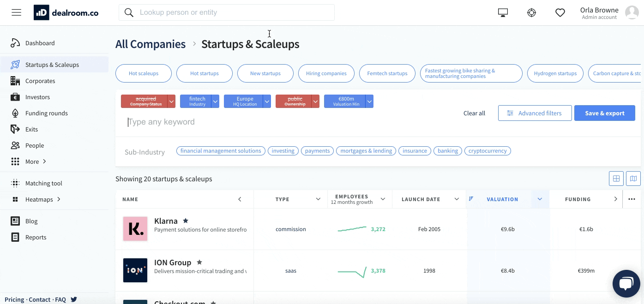
Task: Open the hamburger menu
Action: coord(17,12)
